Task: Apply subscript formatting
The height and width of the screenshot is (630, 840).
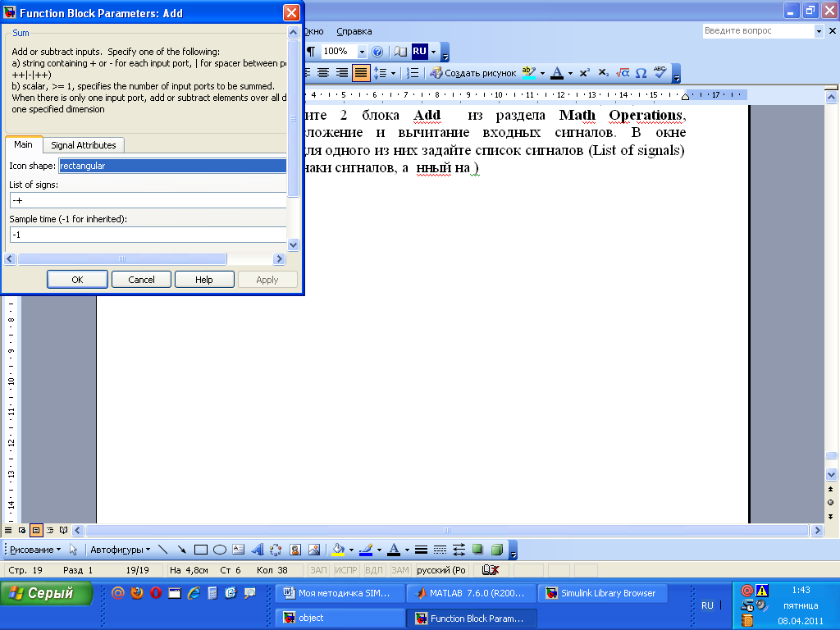Action: [x=603, y=73]
